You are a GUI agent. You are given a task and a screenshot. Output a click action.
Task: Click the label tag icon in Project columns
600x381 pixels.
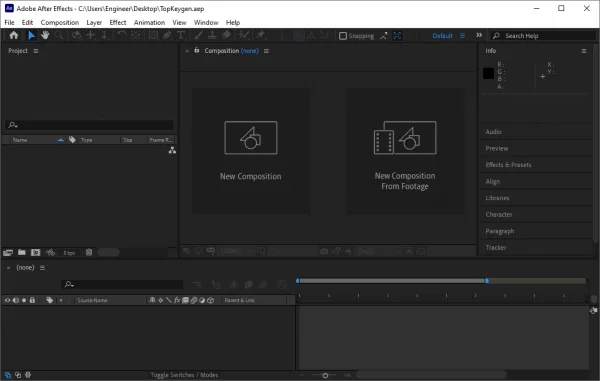[x=72, y=140]
